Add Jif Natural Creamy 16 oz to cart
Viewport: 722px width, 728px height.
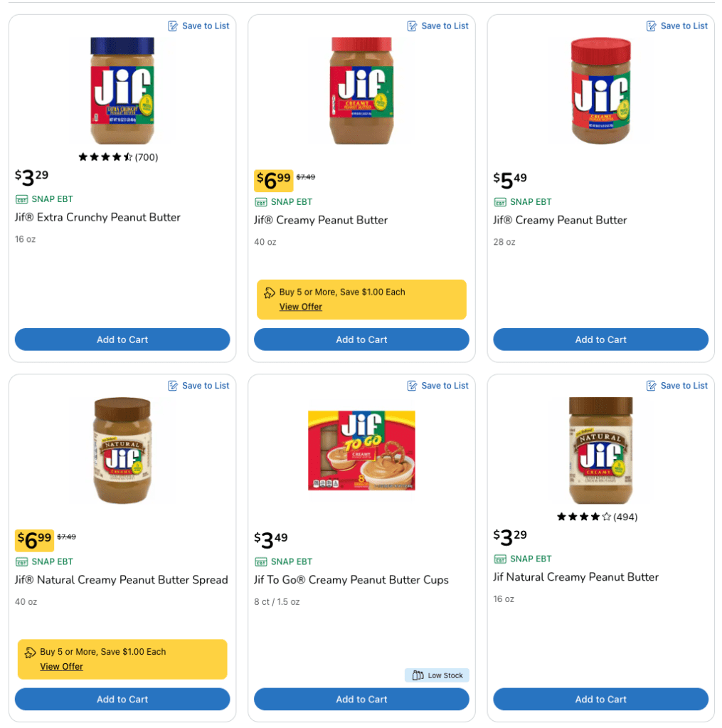[x=601, y=699]
